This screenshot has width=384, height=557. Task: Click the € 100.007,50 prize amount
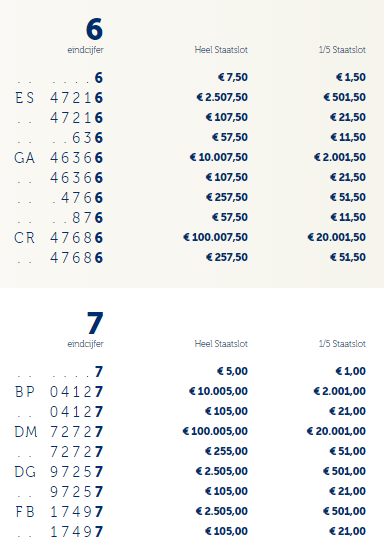215,237
